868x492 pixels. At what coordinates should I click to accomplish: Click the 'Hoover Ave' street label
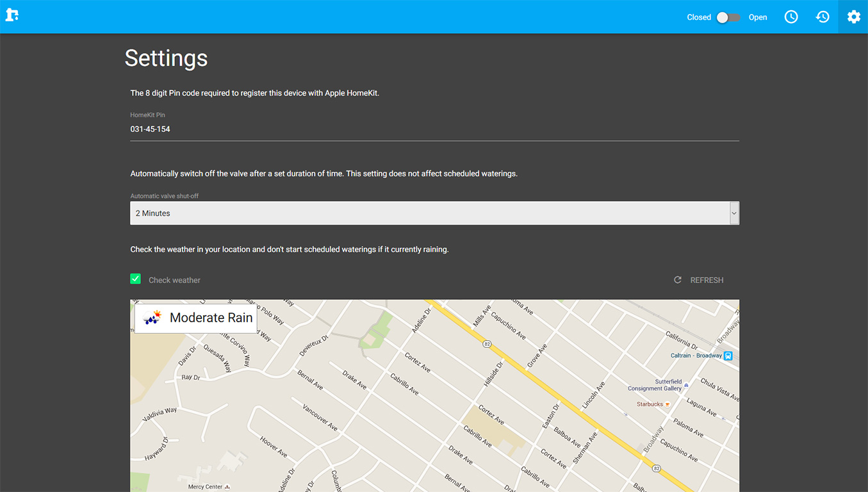point(274,447)
